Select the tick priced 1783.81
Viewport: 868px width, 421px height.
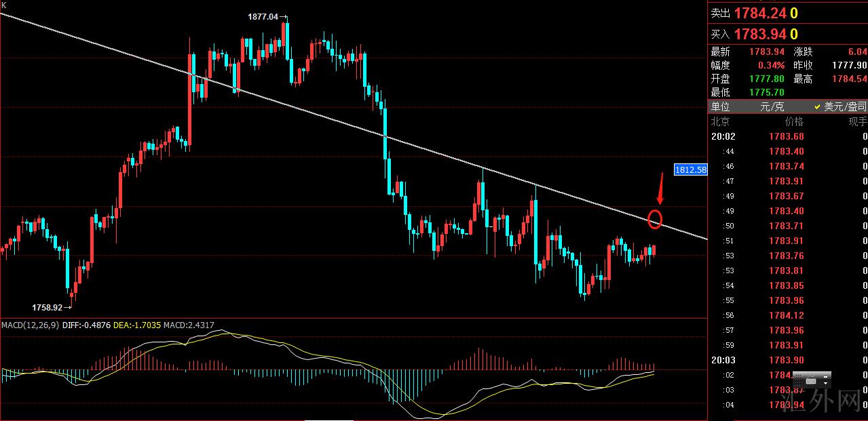pos(788,270)
